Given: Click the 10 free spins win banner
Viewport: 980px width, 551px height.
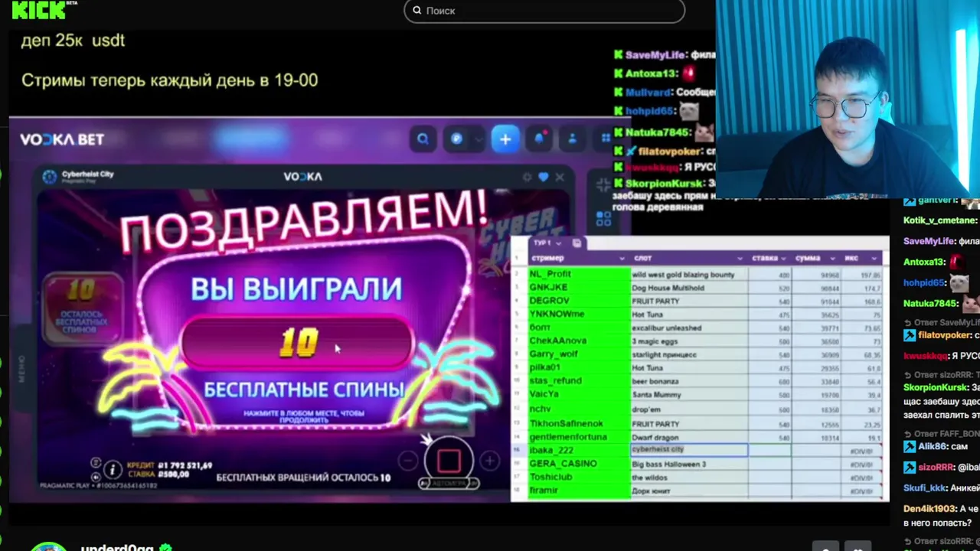Looking at the screenshot, I should click(298, 343).
